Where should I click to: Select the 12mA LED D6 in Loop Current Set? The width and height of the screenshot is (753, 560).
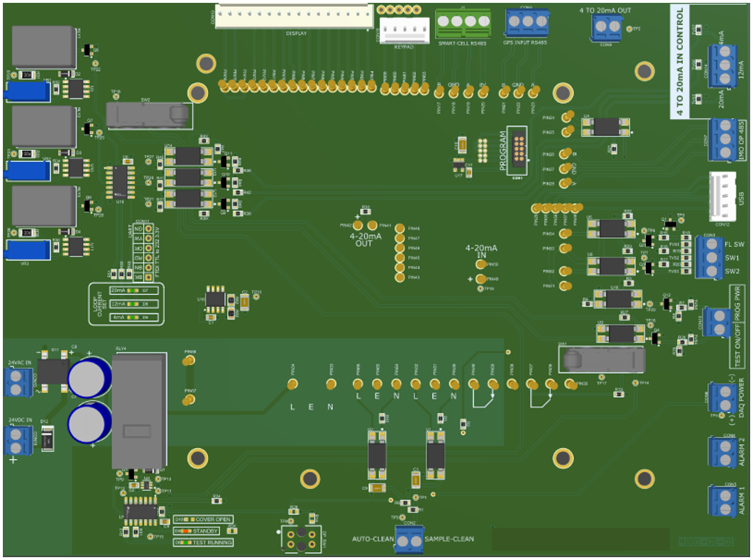[x=133, y=304]
